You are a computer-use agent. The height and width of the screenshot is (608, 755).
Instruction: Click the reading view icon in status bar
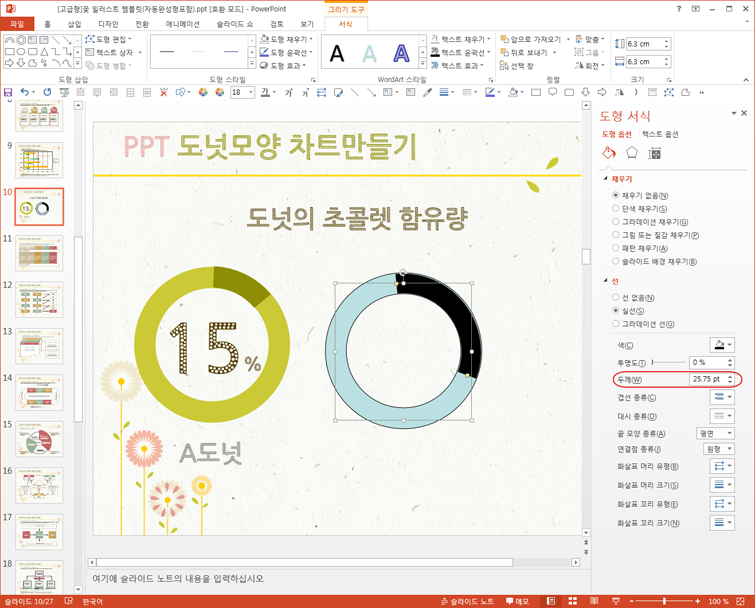click(x=594, y=601)
